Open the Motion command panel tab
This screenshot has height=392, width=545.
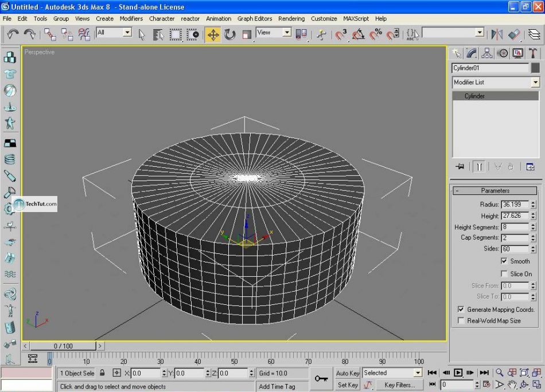[503, 53]
